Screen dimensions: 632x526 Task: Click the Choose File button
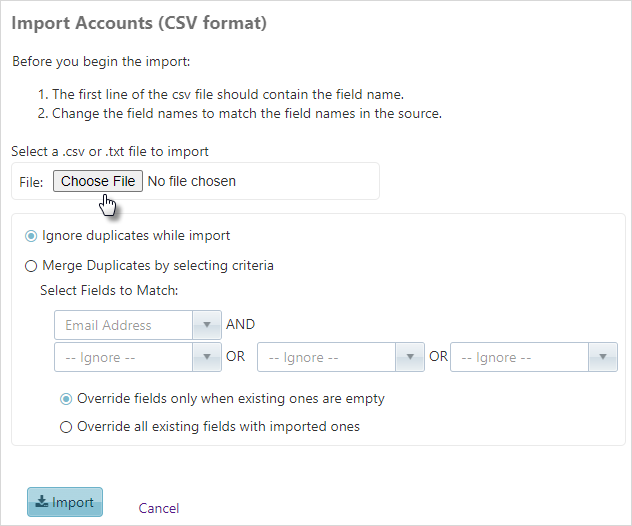coord(98,181)
